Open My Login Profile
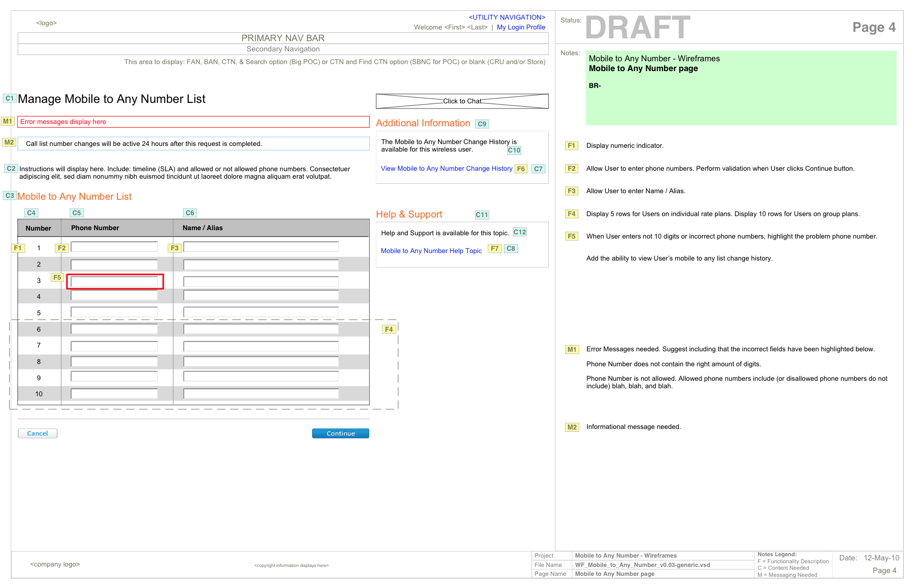This screenshot has width=912, height=588. click(521, 27)
